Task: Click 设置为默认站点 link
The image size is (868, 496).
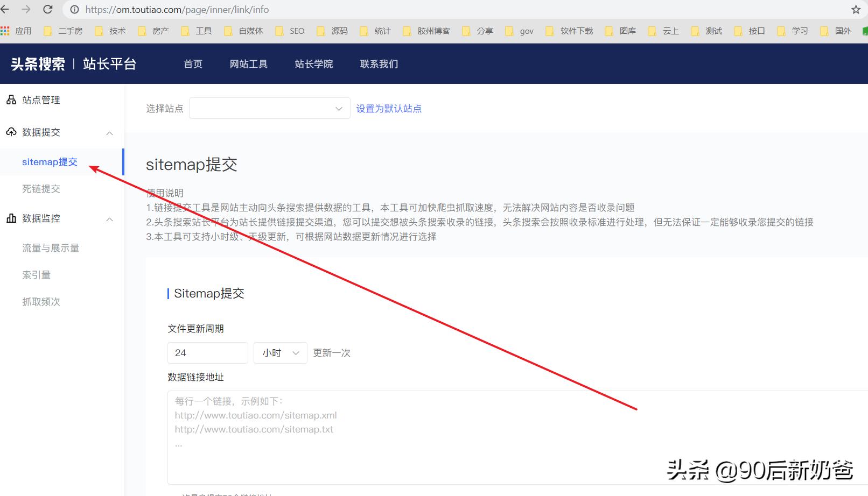Action: click(388, 108)
